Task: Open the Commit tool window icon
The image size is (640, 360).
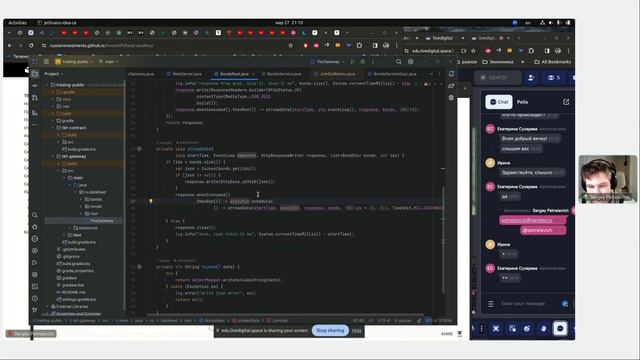Action: tap(35, 86)
